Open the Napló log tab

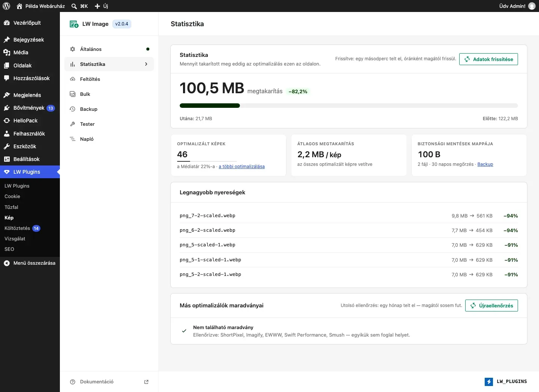coord(109,139)
